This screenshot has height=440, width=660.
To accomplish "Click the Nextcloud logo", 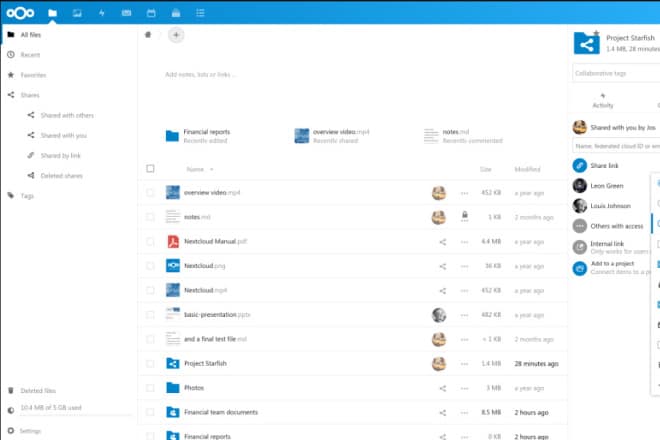I will (x=20, y=13).
